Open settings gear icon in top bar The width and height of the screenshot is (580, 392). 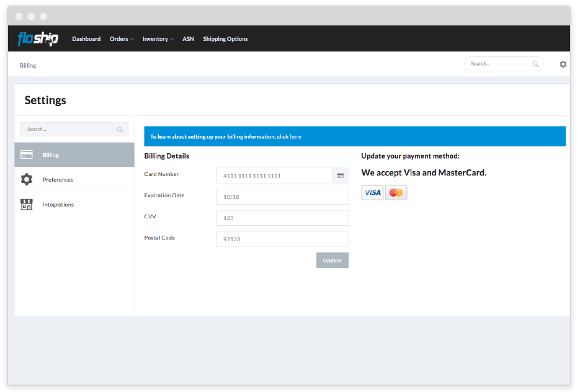pyautogui.click(x=563, y=64)
